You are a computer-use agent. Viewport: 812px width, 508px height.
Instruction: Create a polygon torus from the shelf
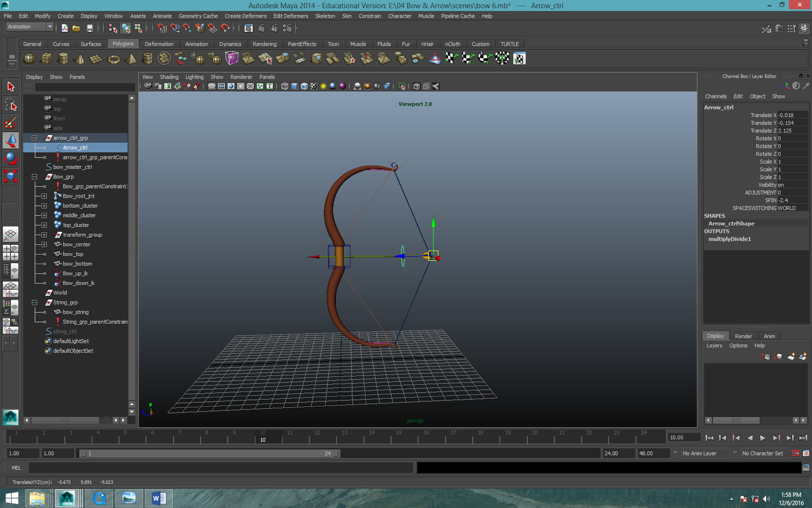pyautogui.click(x=114, y=58)
